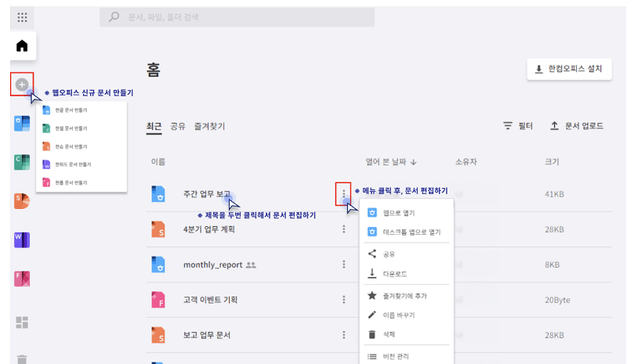The height and width of the screenshot is (364, 627).
Task: Click file icon of 보고 업무 문서
Action: coord(158,335)
